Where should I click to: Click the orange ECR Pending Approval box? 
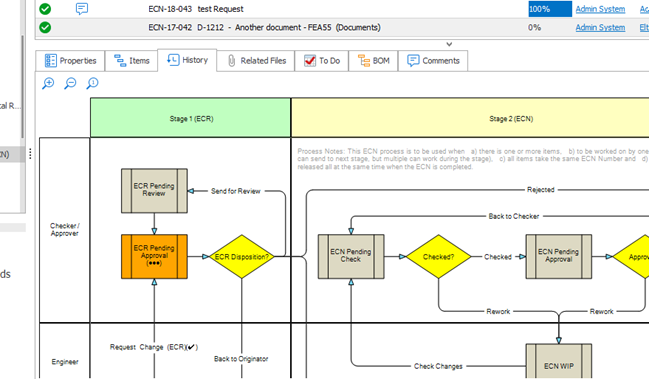(x=154, y=257)
